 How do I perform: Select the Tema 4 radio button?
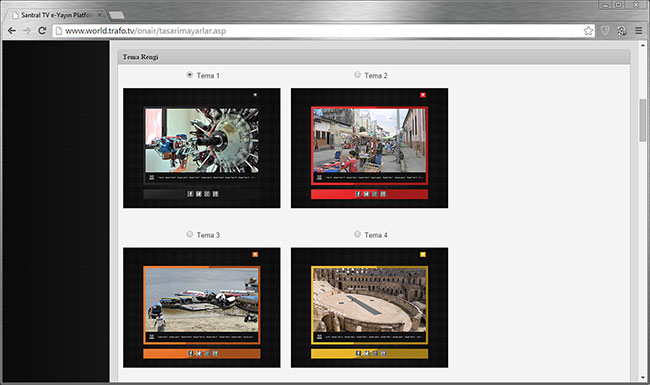click(357, 234)
